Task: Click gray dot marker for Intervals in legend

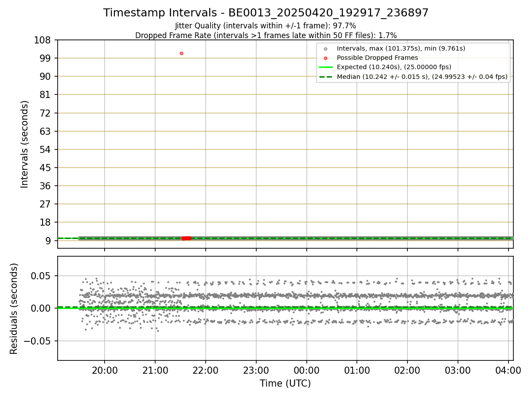Action: coord(325,49)
